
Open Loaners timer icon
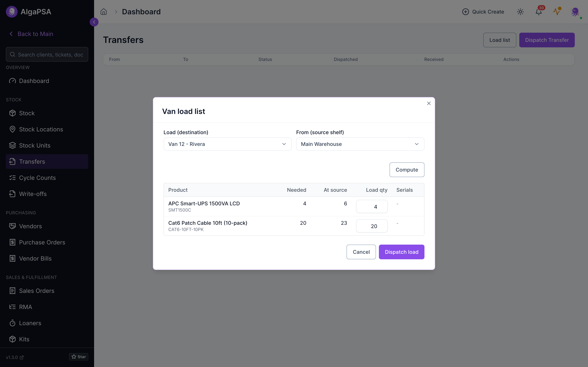coord(12,323)
